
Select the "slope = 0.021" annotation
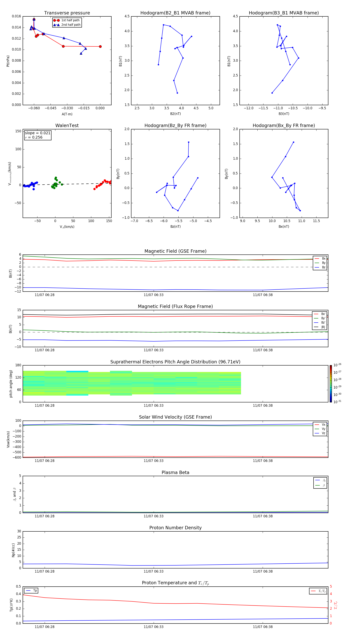coord(38,133)
